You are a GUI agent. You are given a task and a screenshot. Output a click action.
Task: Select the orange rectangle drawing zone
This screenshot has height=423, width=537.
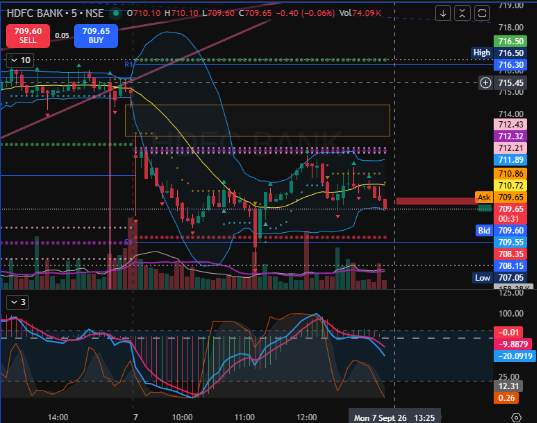click(x=258, y=121)
